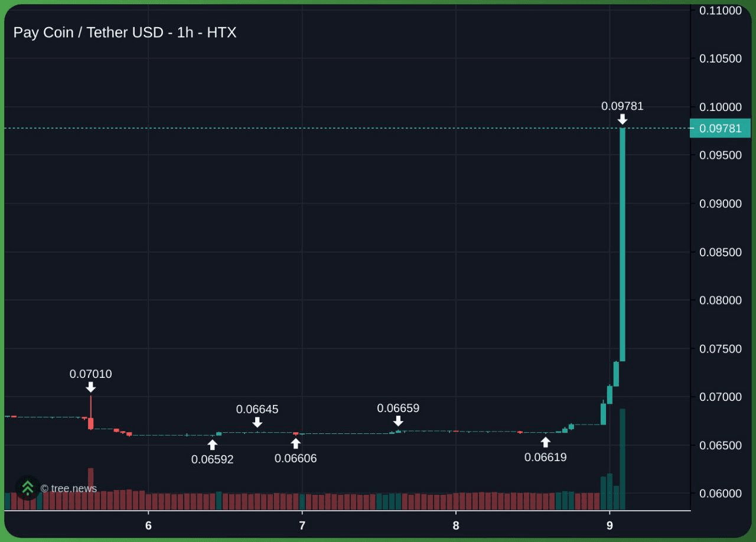Viewport: 756px width, 542px height.
Task: Click the tall red volume bar below 0.07010
Action: pyautogui.click(x=90, y=489)
